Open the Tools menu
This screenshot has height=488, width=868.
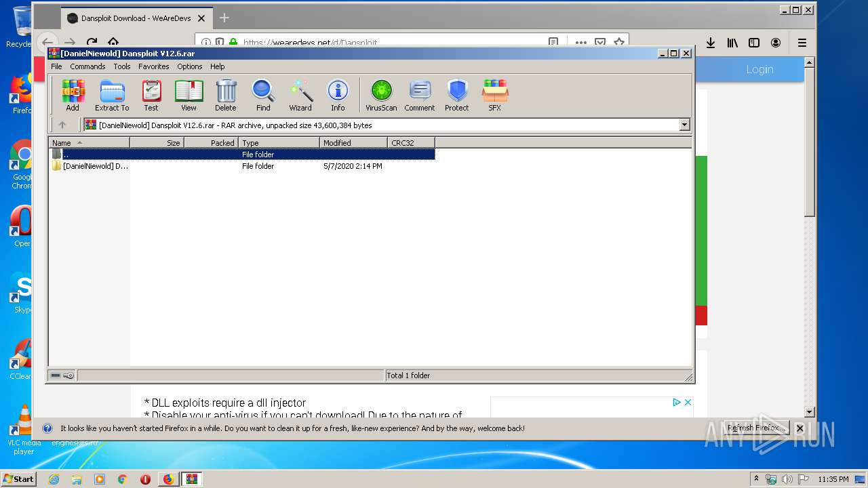(x=122, y=66)
